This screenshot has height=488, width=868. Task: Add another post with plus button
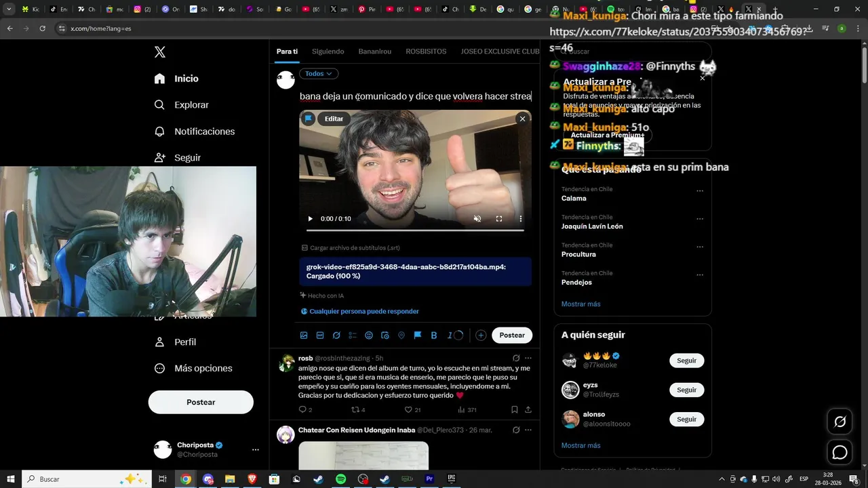click(481, 335)
